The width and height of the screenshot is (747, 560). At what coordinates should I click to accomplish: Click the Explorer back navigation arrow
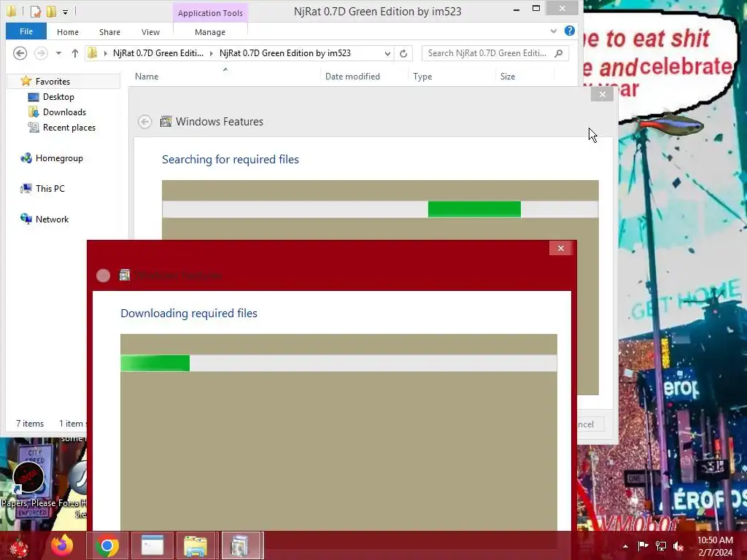[x=20, y=52]
